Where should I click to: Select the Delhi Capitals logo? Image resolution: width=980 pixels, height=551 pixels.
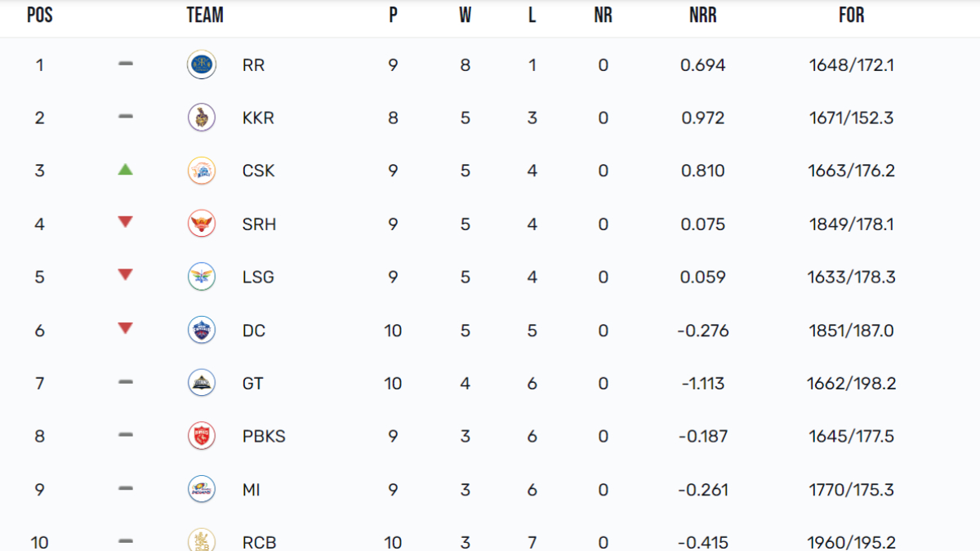(202, 331)
